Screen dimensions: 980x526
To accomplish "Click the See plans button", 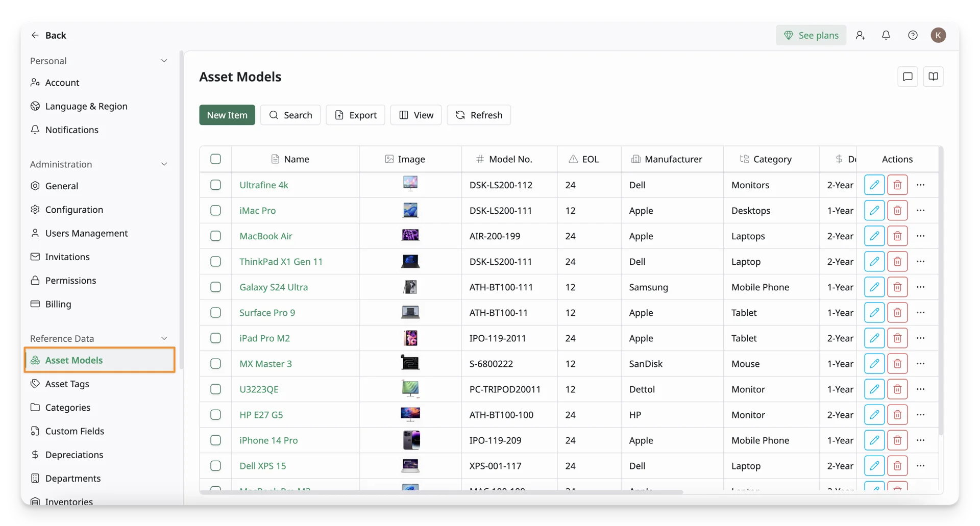I will [811, 35].
